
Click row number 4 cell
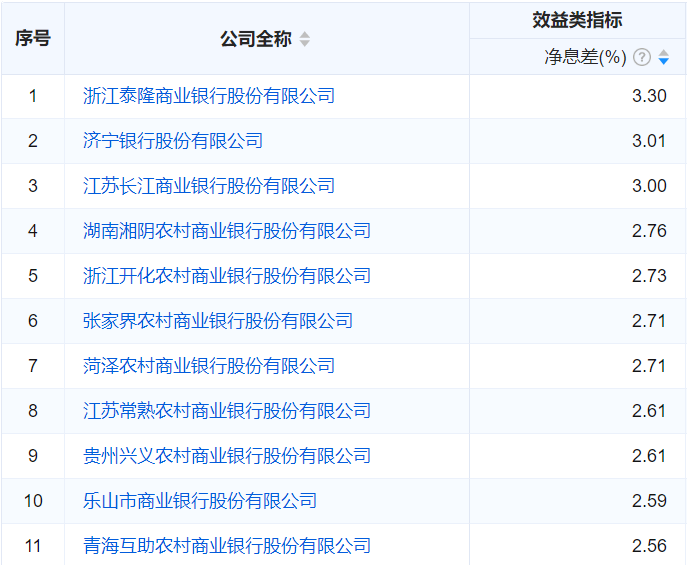point(33,231)
